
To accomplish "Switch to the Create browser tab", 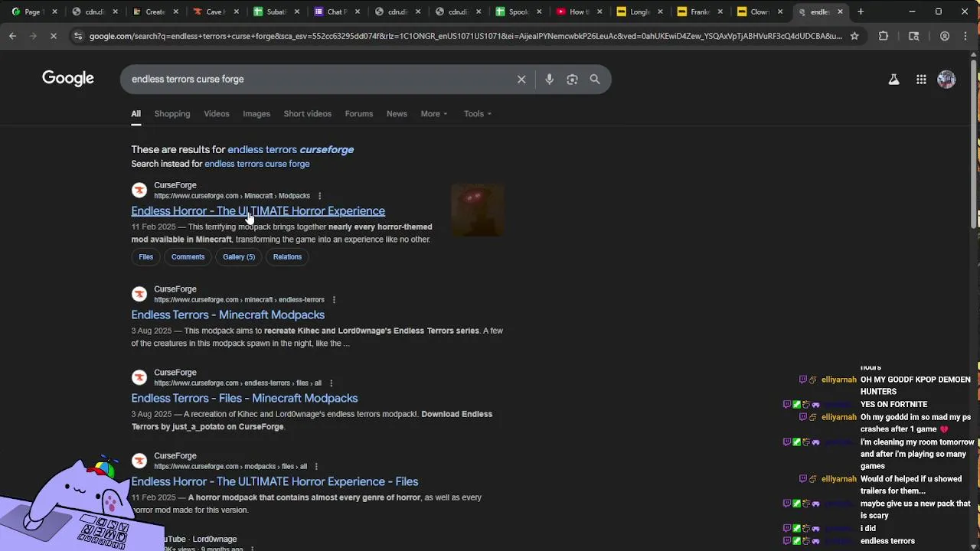I will point(153,11).
